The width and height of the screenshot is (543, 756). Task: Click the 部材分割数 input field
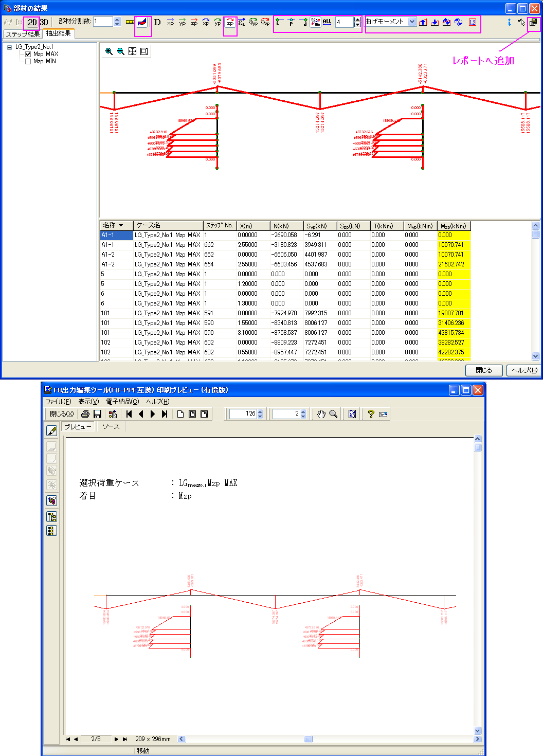pyautogui.click(x=103, y=22)
